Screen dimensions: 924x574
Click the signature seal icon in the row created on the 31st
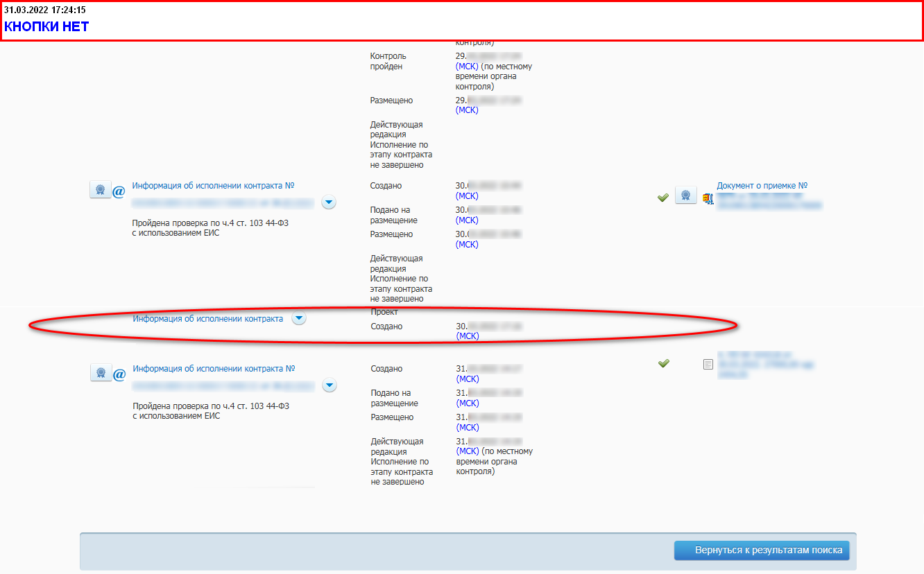[101, 372]
